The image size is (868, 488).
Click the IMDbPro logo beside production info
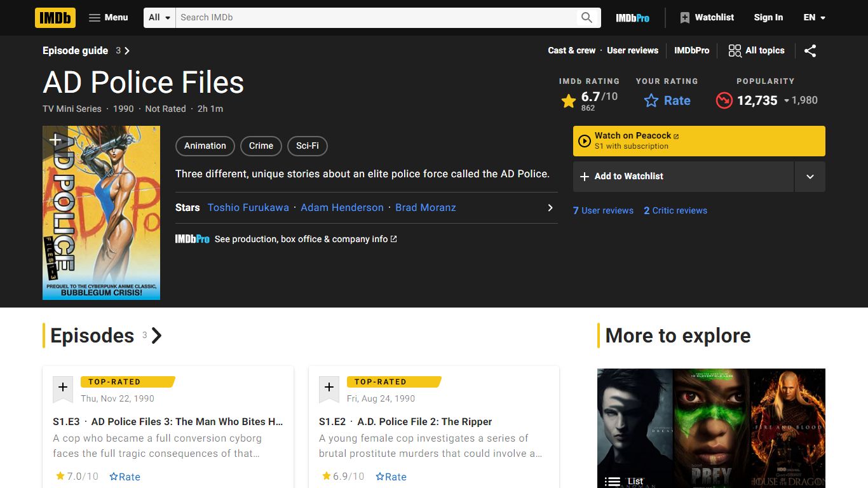coord(193,239)
